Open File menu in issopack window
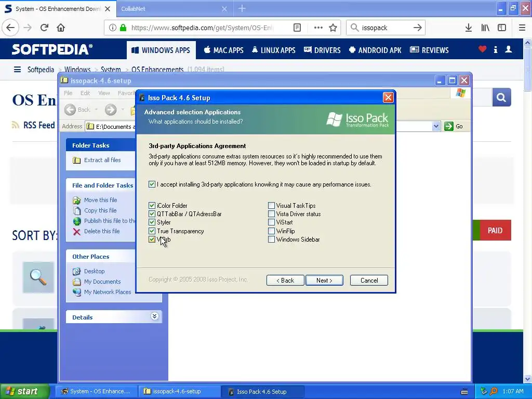This screenshot has width=532, height=399. (x=68, y=93)
